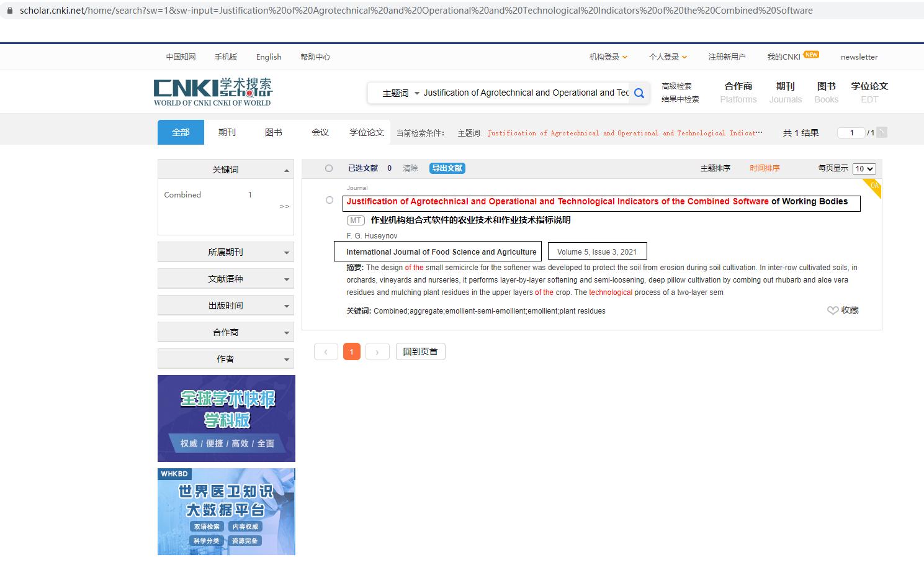Open International Journal of Food Science link
The height and width of the screenshot is (562, 924).
(x=441, y=252)
